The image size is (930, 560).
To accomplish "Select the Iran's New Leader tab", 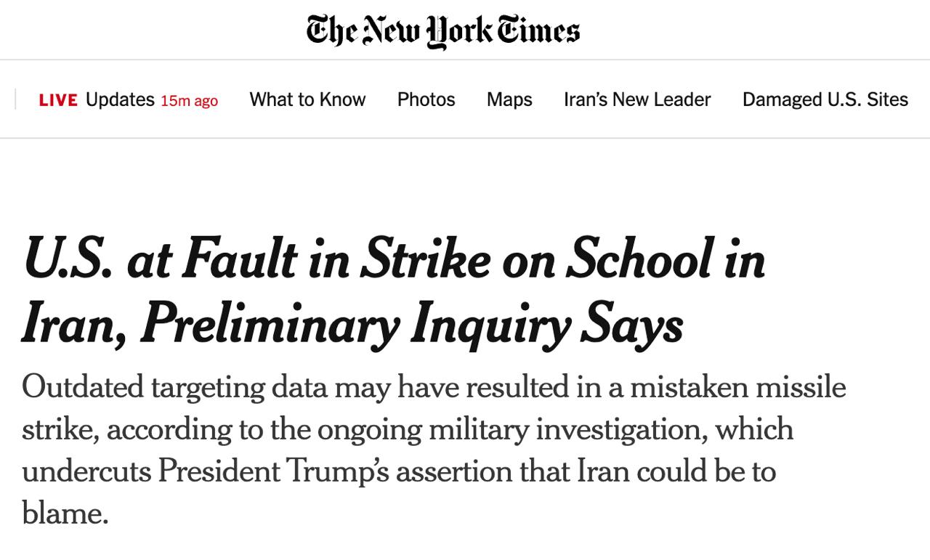I will pos(637,100).
